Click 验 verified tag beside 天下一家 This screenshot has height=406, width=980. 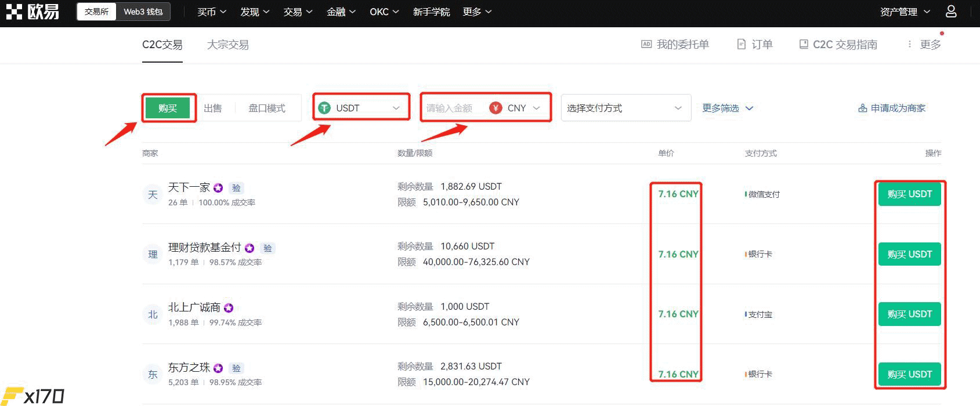click(x=236, y=188)
